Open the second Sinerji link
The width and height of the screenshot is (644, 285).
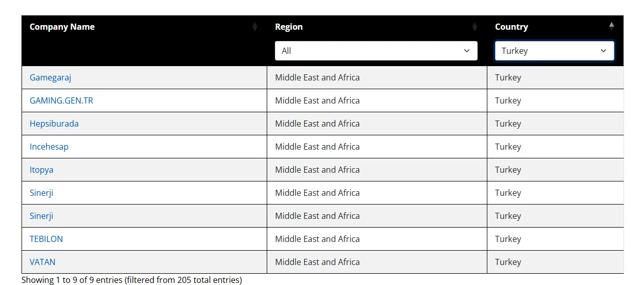(41, 216)
